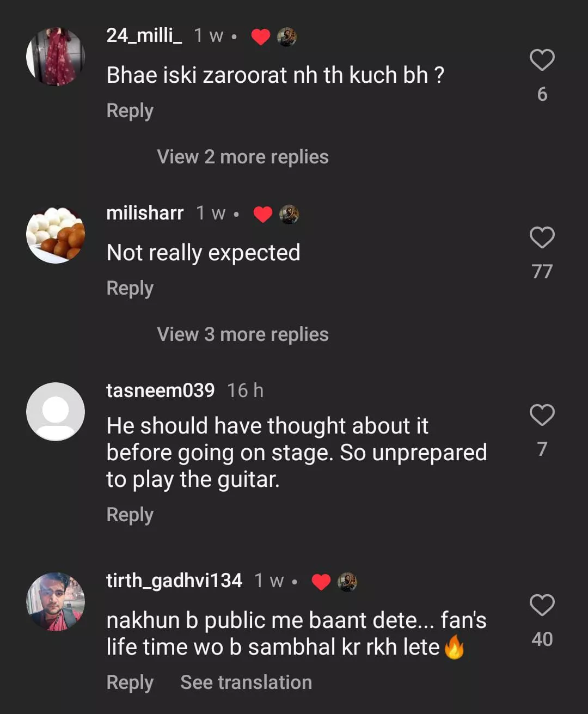Screen dimensions: 588x714
Task: Like tasneem039's comment about the guitar
Action: [x=542, y=415]
